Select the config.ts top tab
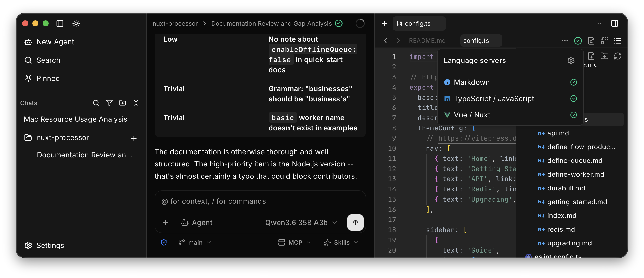The width and height of the screenshot is (644, 278). 419,23
